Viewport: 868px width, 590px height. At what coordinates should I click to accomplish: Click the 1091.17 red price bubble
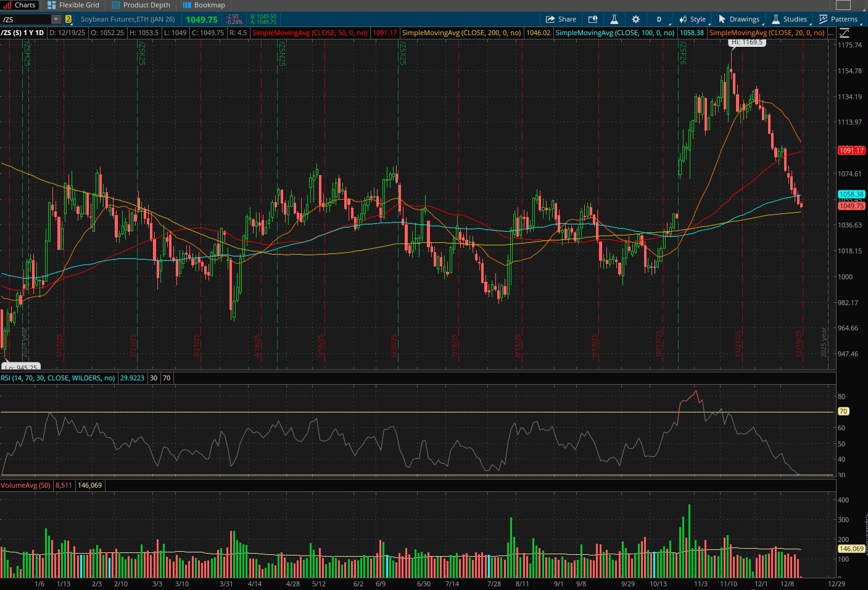tap(851, 150)
